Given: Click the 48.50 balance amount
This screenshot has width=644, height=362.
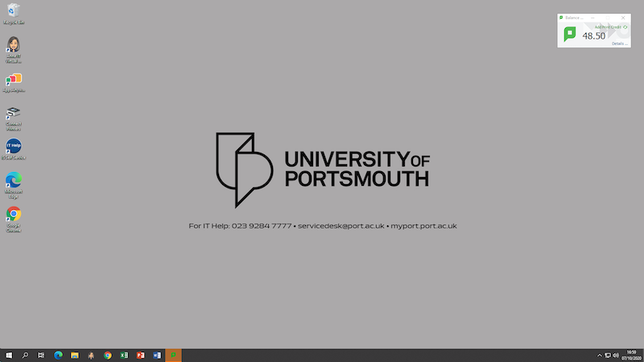Looking at the screenshot, I should point(594,35).
